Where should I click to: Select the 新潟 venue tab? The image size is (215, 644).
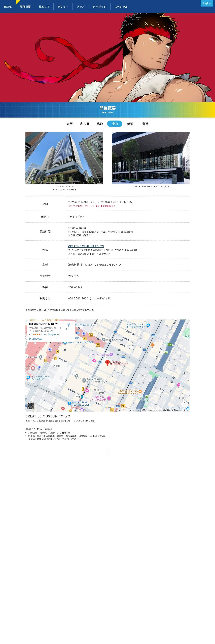130,124
